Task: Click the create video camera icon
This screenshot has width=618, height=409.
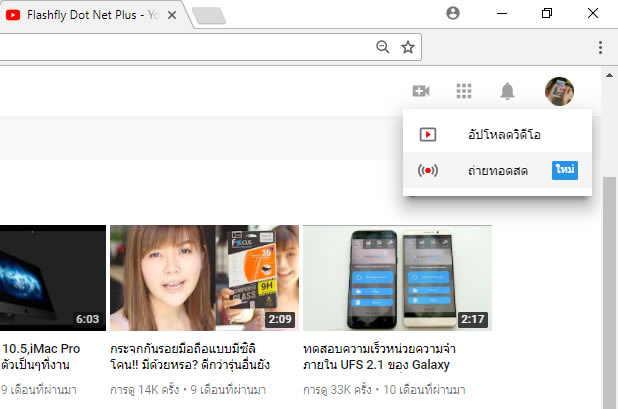Action: [x=420, y=91]
